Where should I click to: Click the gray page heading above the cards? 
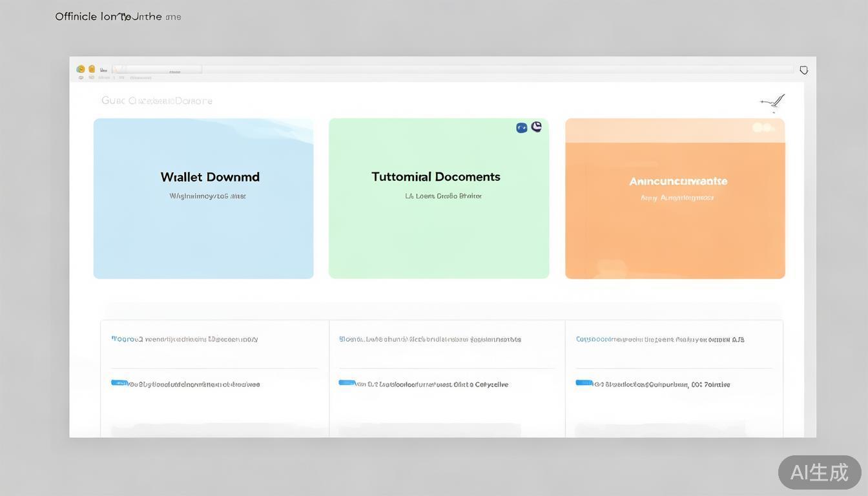(x=157, y=101)
